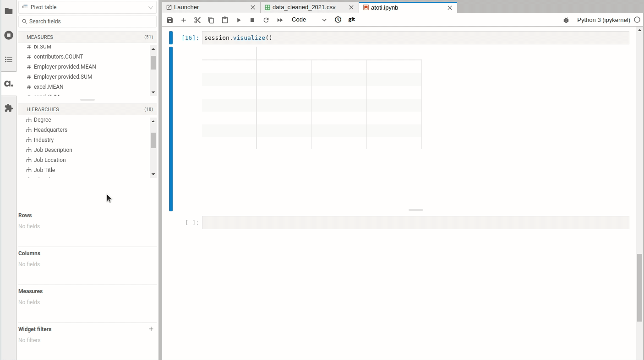Viewport: 644px width, 360px height.
Task: Click the Search fields input box
Action: click(87, 21)
